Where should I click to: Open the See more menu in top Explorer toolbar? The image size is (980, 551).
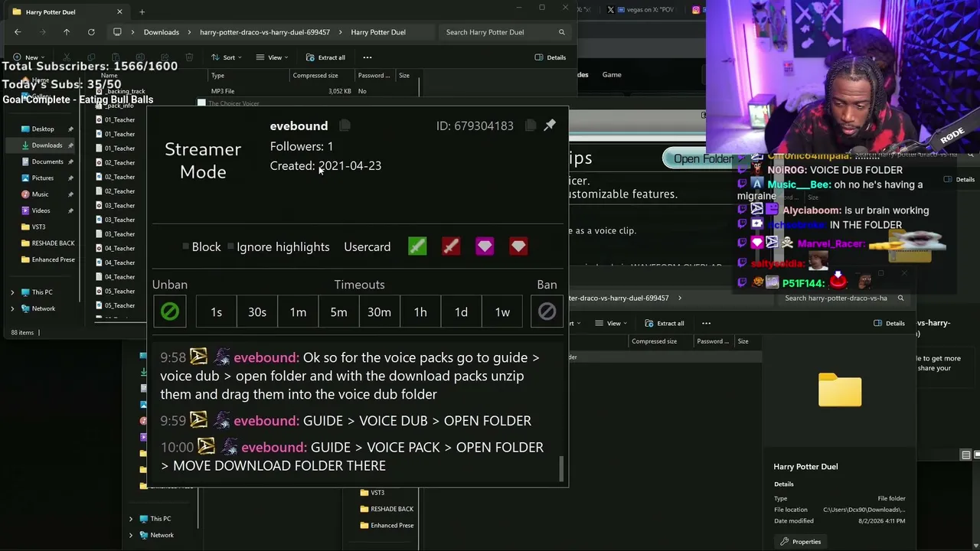click(367, 57)
